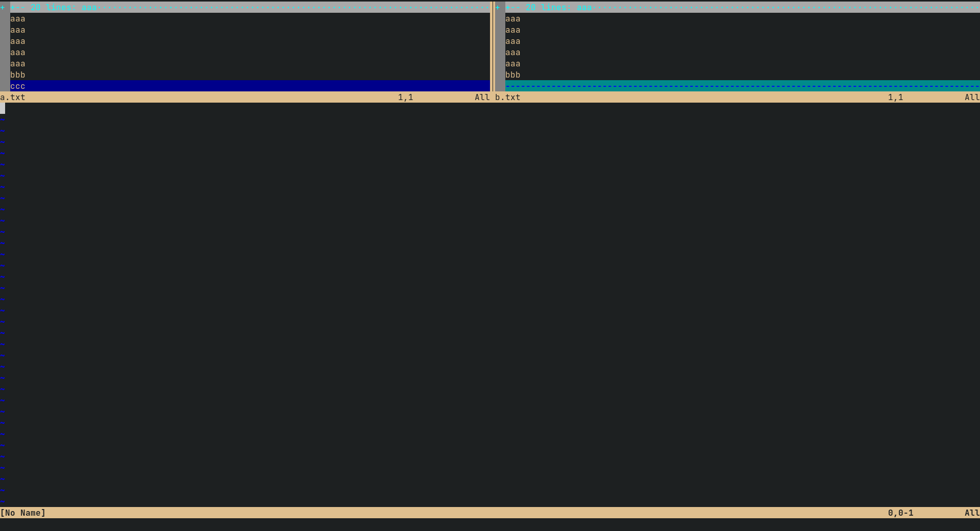The width and height of the screenshot is (980, 531).
Task: Click the 'bbb' line in the a.txt window
Action: click(x=18, y=75)
